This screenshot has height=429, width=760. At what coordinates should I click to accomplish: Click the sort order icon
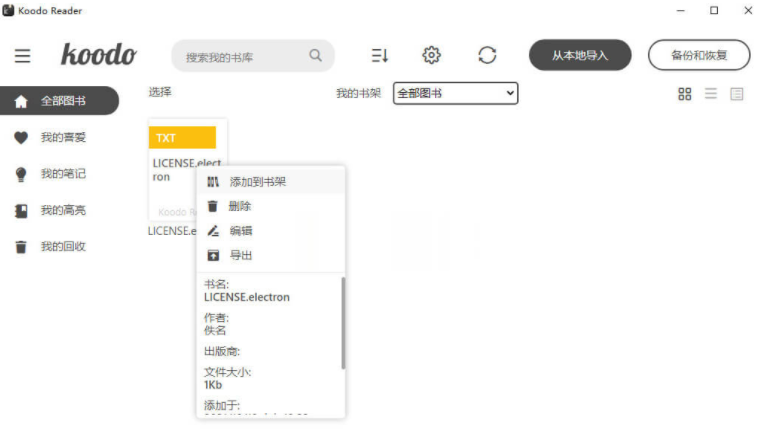(379, 55)
